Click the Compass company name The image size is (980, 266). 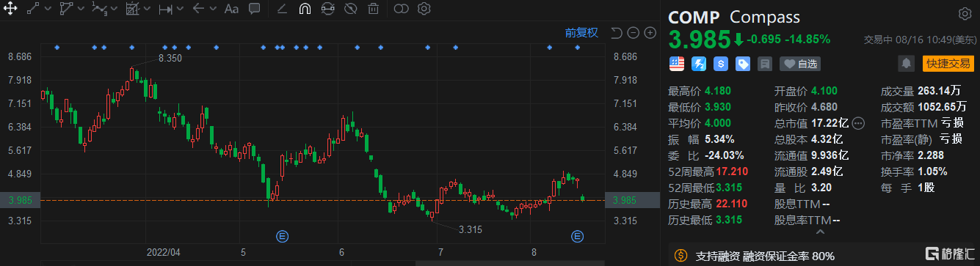click(x=764, y=17)
